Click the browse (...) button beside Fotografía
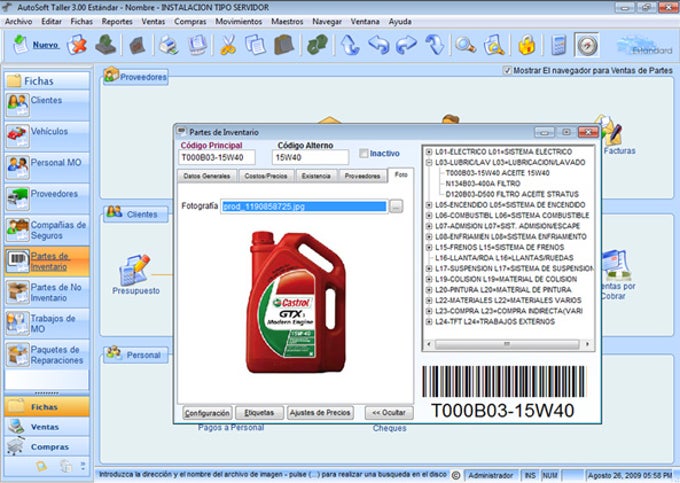 point(396,206)
